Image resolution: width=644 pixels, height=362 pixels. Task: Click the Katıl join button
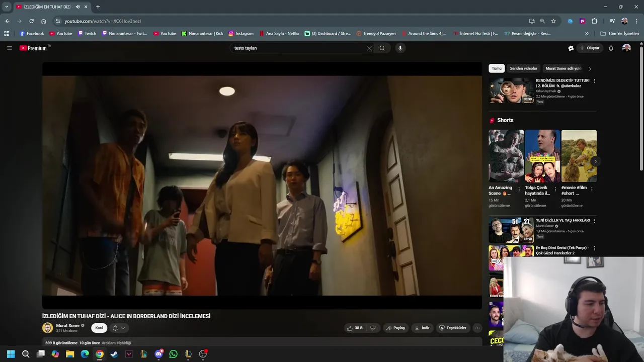pyautogui.click(x=99, y=328)
